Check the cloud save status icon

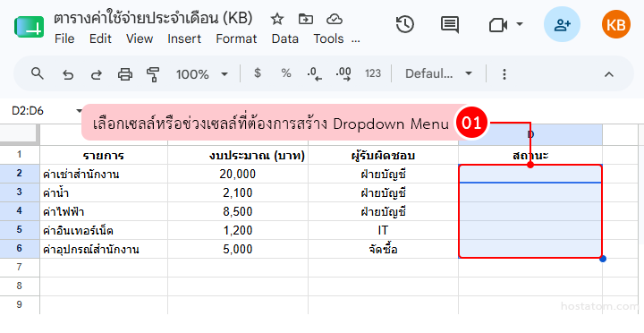(x=335, y=19)
